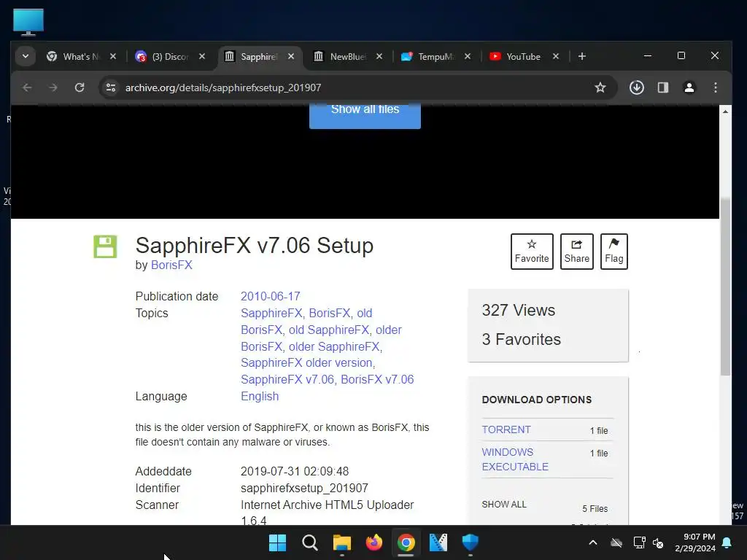Download the WINDOWS EXECUTABLE option
This screenshot has height=560, width=747.
pyautogui.click(x=515, y=459)
